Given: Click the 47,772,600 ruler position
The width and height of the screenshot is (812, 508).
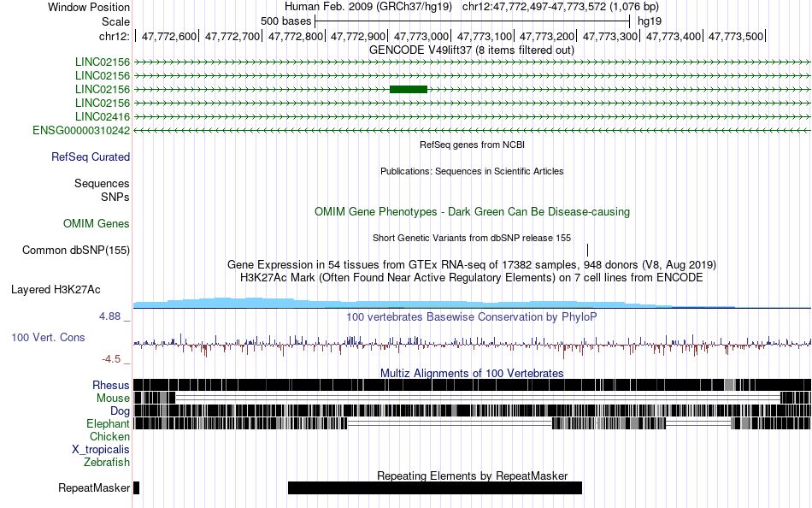Looking at the screenshot, I should click(x=169, y=36).
